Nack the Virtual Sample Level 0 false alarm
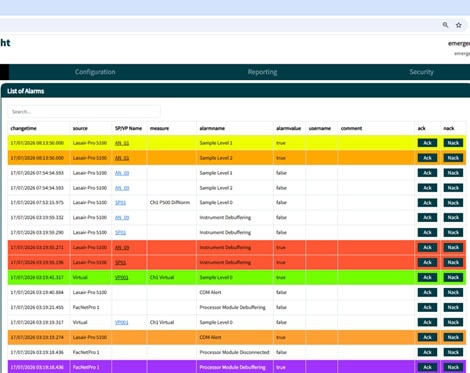This screenshot has height=373, width=470. (453, 322)
